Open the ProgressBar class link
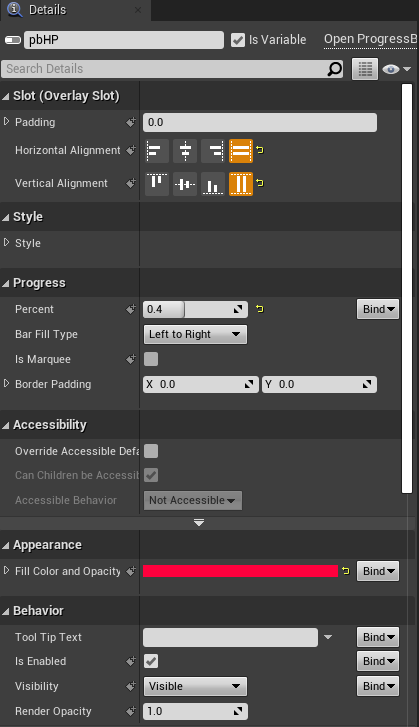This screenshot has width=419, height=727. [x=371, y=39]
